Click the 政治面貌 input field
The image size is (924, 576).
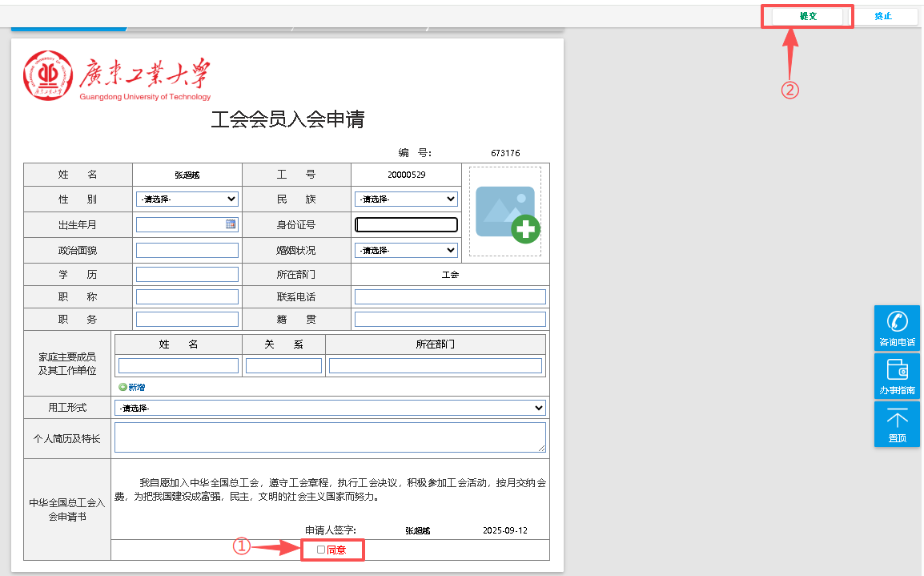click(187, 251)
